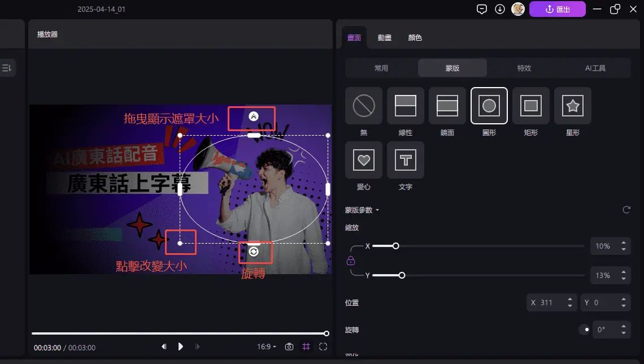Open the feedback bubble in the title bar
Image resolution: width=644 pixels, height=364 pixels.
click(482, 9)
